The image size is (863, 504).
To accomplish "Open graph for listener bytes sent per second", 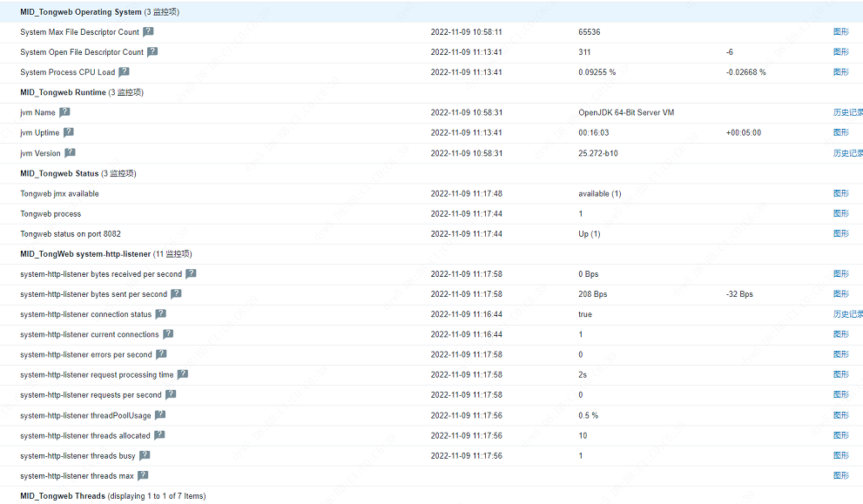I will tap(841, 294).
